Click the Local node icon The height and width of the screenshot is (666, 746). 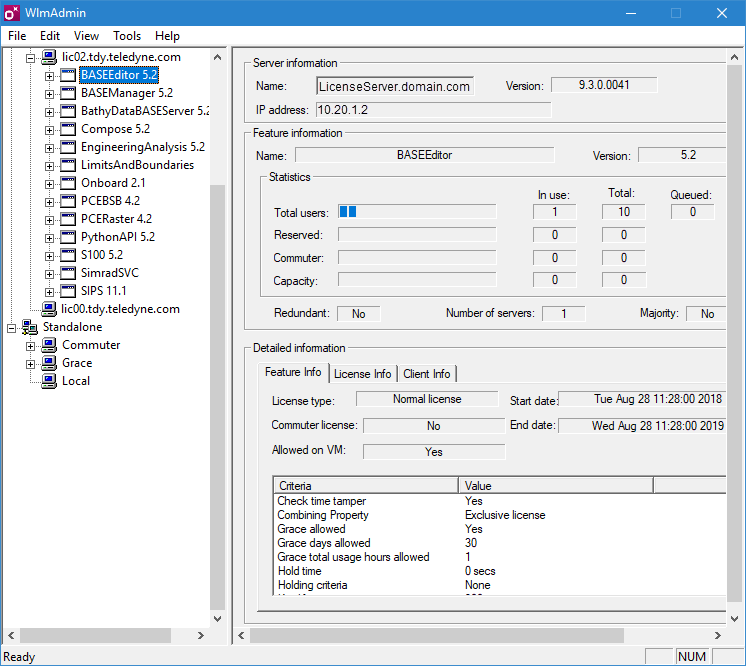[49, 381]
